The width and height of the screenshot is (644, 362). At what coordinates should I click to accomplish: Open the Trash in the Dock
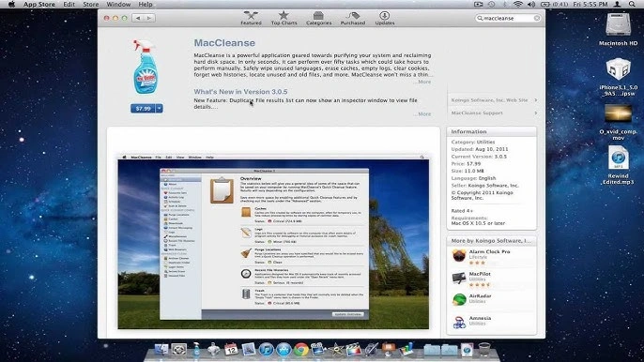pyautogui.click(x=484, y=349)
